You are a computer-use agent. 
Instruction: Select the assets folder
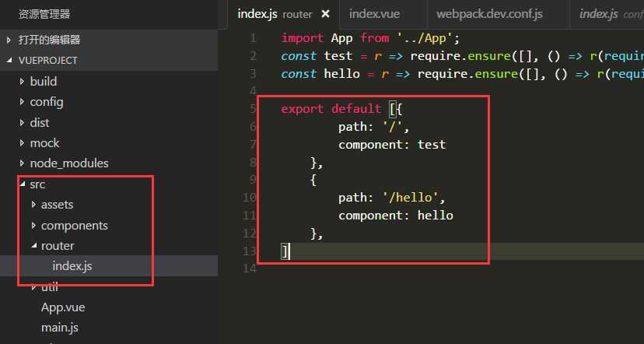click(x=57, y=205)
